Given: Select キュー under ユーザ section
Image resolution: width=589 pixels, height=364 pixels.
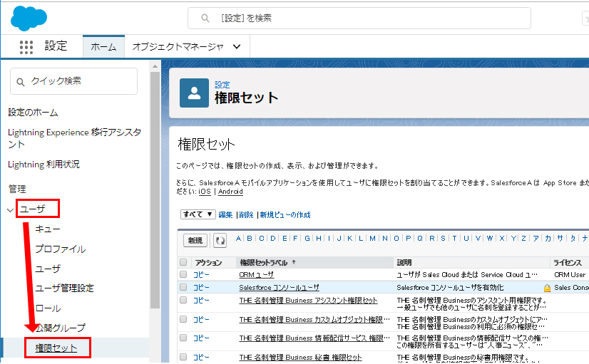Looking at the screenshot, I should (48, 229).
